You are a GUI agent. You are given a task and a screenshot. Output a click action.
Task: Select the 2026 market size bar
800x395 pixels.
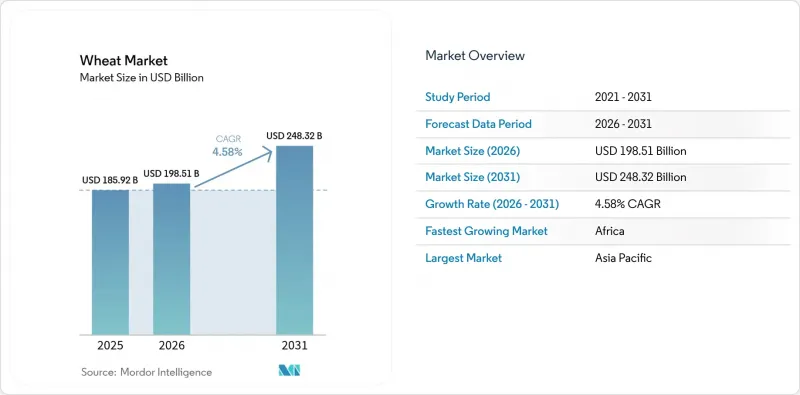click(171, 259)
